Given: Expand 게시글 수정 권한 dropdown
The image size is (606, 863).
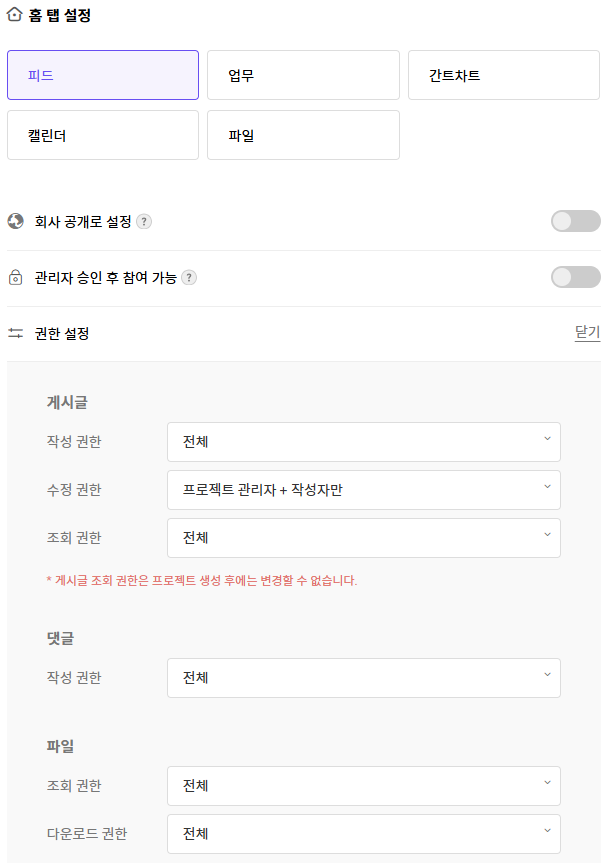Looking at the screenshot, I should point(364,490).
